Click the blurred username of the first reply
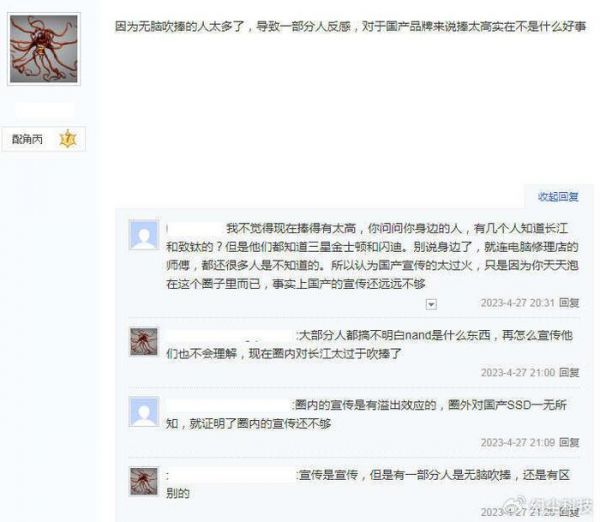The width and height of the screenshot is (600, 522). pyautogui.click(x=194, y=228)
